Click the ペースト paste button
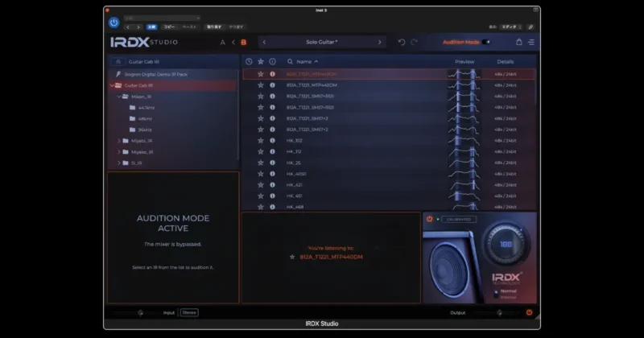This screenshot has width=644, height=338. 189,27
